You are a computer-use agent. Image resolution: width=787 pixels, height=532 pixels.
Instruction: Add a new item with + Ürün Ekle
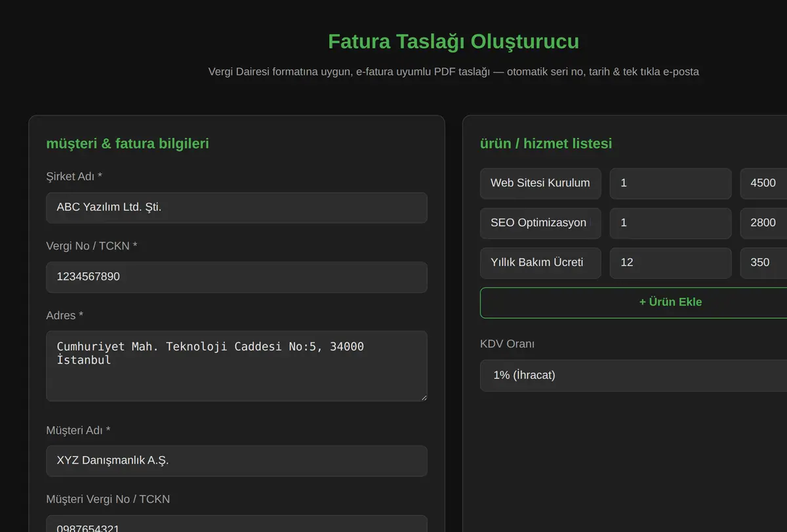(634, 302)
